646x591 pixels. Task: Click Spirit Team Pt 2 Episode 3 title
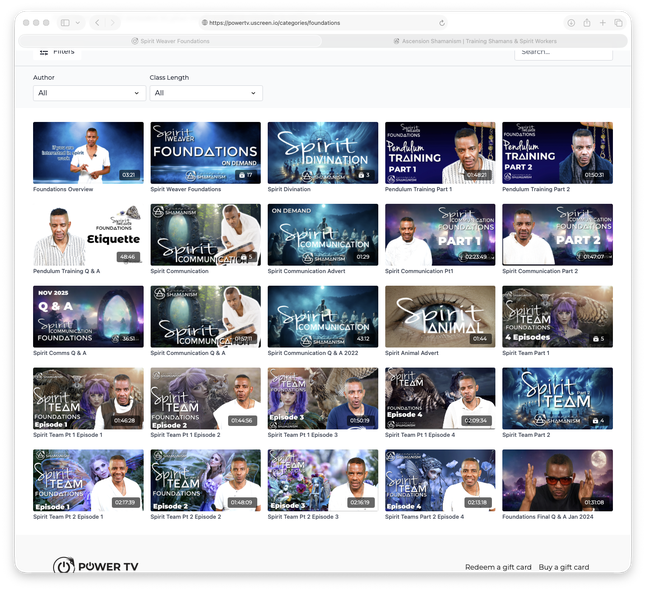click(303, 517)
